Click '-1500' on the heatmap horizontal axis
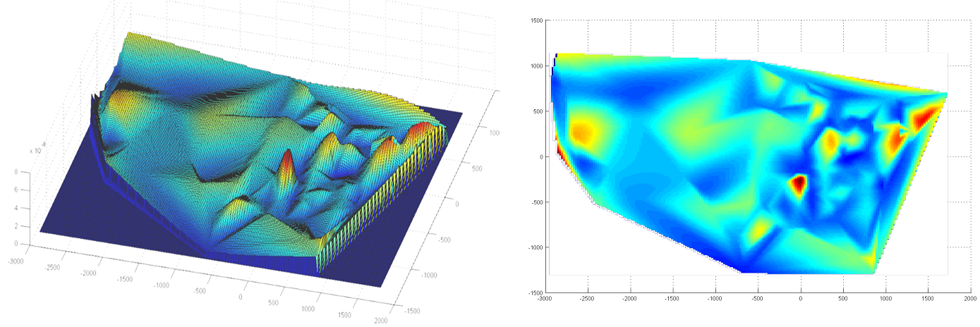 [672, 297]
